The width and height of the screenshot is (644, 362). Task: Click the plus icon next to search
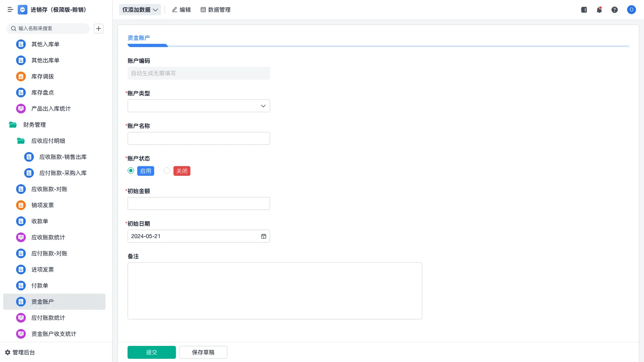coord(99,29)
